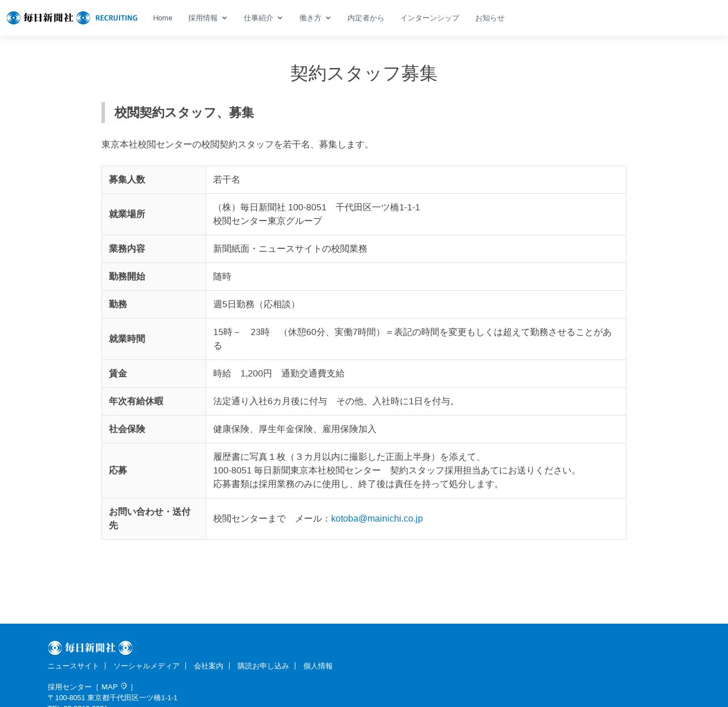This screenshot has width=728, height=707.
Task: Open the 内定者から menu item
Action: tap(366, 18)
